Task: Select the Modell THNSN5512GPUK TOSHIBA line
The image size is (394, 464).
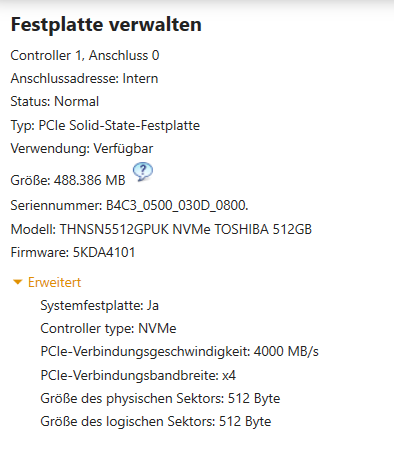Action: pos(161,229)
